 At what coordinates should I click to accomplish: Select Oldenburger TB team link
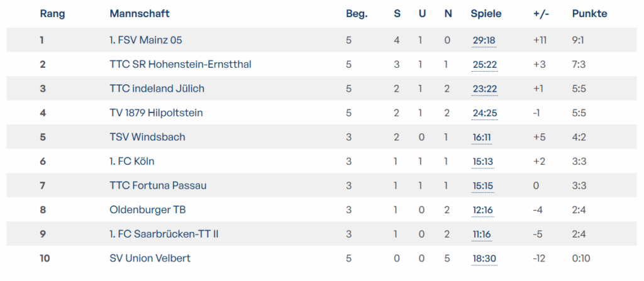tap(148, 209)
